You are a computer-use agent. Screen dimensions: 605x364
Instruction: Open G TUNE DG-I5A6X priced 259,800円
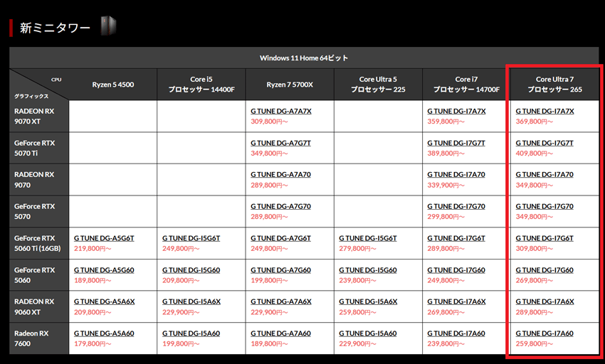pyautogui.click(x=368, y=302)
